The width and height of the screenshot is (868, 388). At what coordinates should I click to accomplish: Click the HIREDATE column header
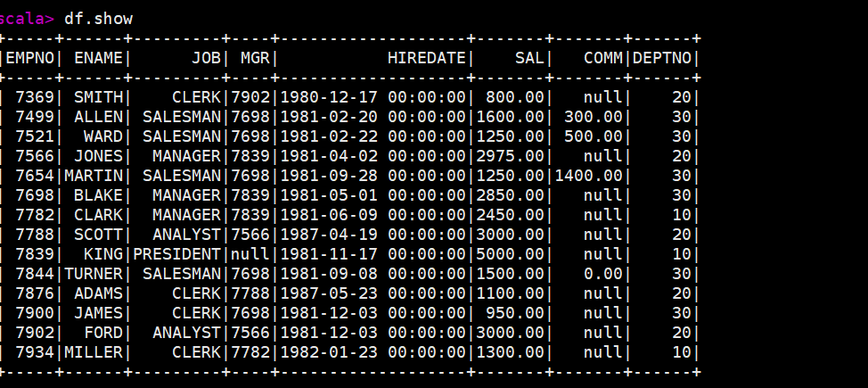tap(427, 58)
